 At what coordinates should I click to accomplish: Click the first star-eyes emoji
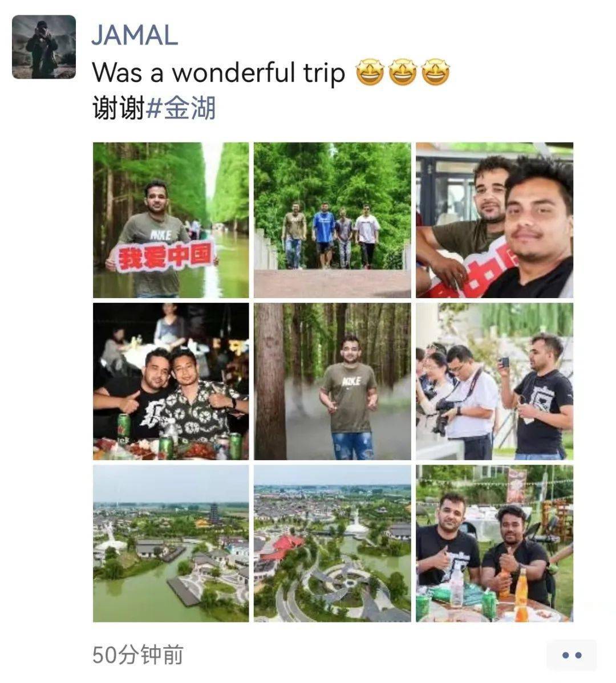point(370,72)
